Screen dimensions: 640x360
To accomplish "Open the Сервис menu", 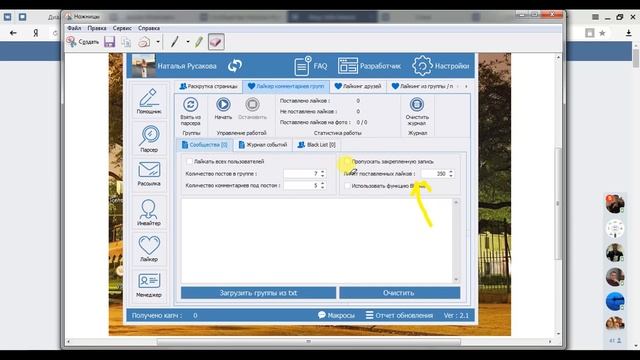I will [x=122, y=28].
